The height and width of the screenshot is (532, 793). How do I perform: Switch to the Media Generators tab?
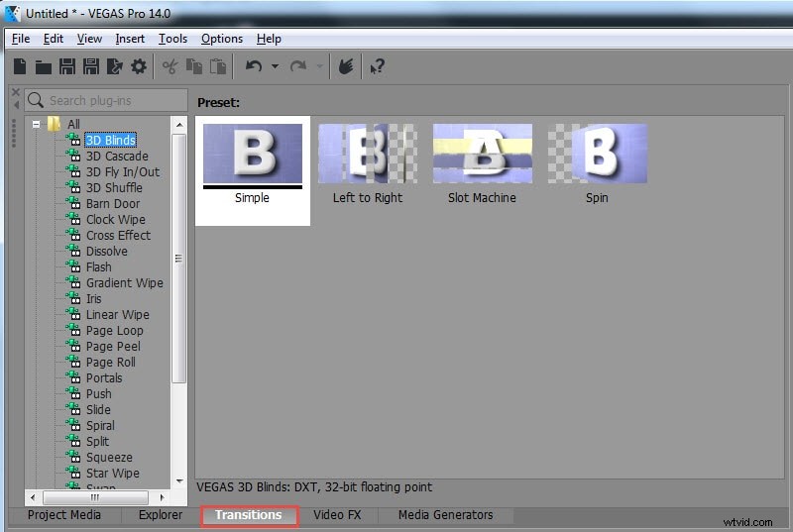pyautogui.click(x=445, y=515)
